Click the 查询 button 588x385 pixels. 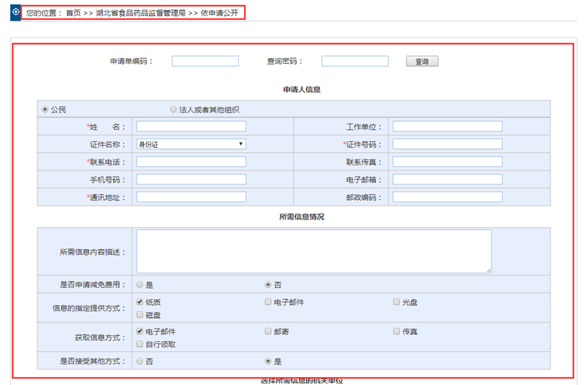click(421, 62)
